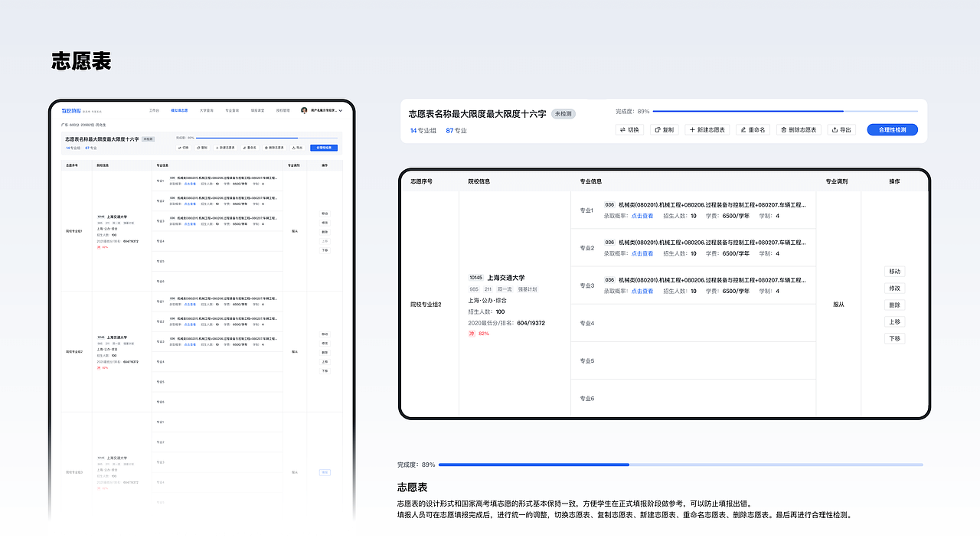The image size is (980, 551).
Task: Click standalone 完成度 89% progress bar below table
Action: click(681, 465)
